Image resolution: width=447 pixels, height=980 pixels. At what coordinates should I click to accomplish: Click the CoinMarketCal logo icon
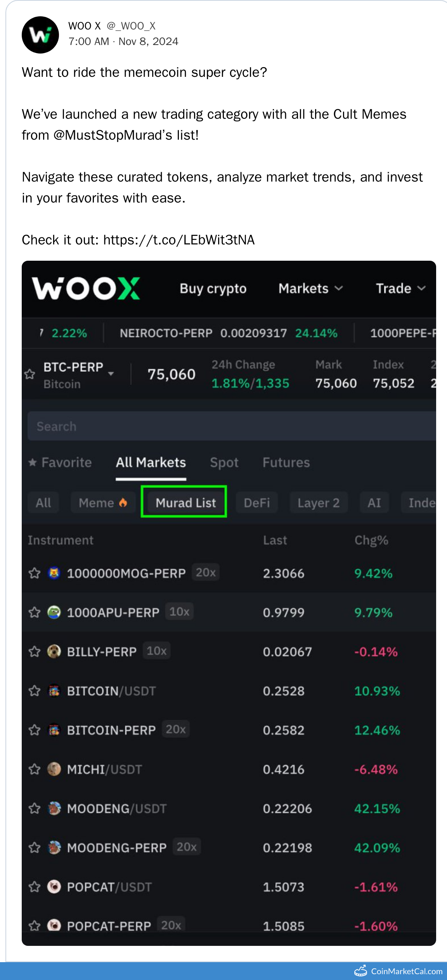coord(361,971)
